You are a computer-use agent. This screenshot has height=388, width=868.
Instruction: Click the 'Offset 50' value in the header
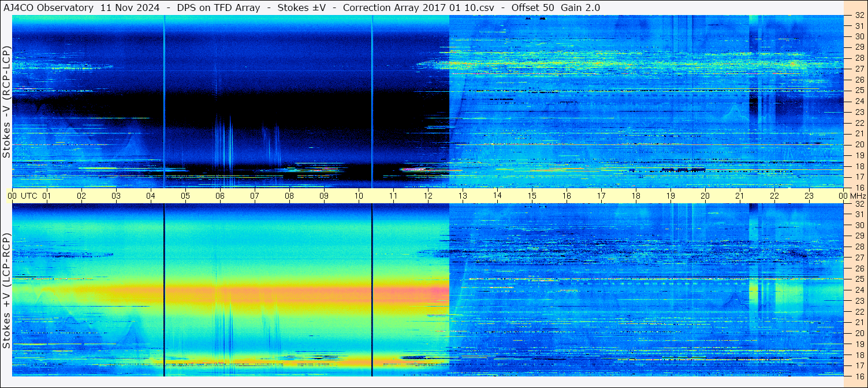click(x=532, y=8)
